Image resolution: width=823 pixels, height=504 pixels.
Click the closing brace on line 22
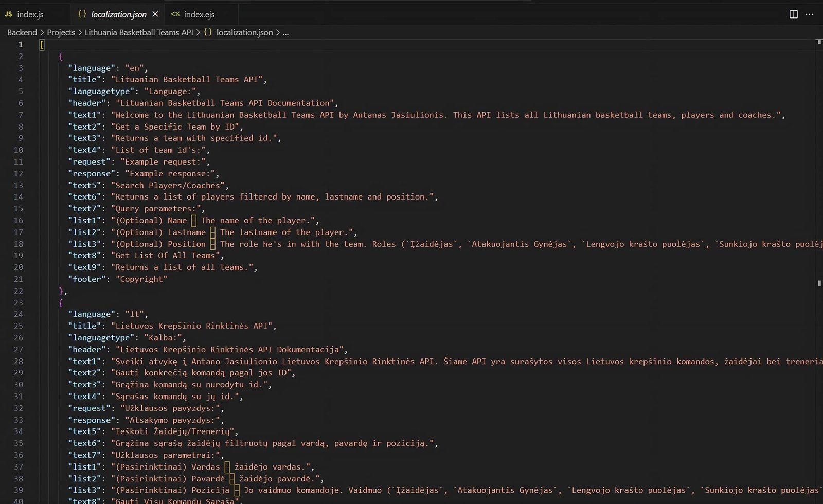coord(61,291)
